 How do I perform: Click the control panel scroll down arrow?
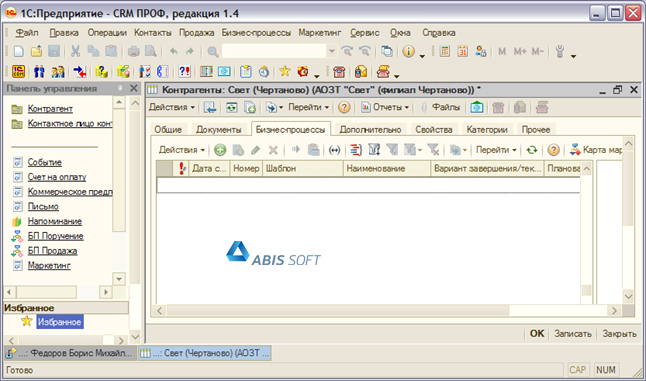coord(119,279)
